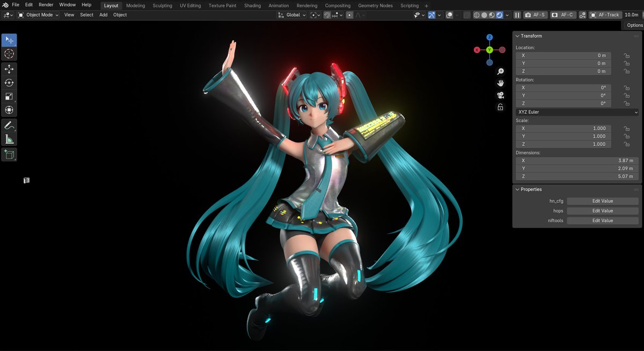Open the Object Mode dropdown
The width and height of the screenshot is (644, 351).
[38, 15]
